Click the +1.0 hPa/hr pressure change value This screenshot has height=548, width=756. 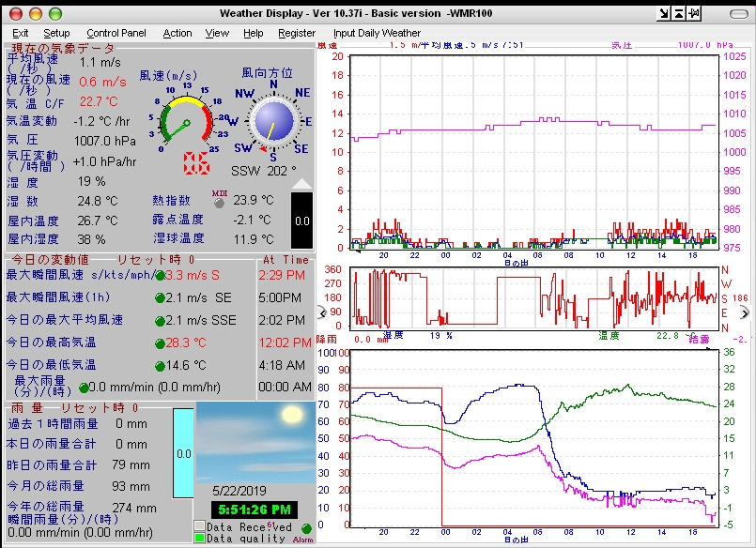pyautogui.click(x=104, y=161)
